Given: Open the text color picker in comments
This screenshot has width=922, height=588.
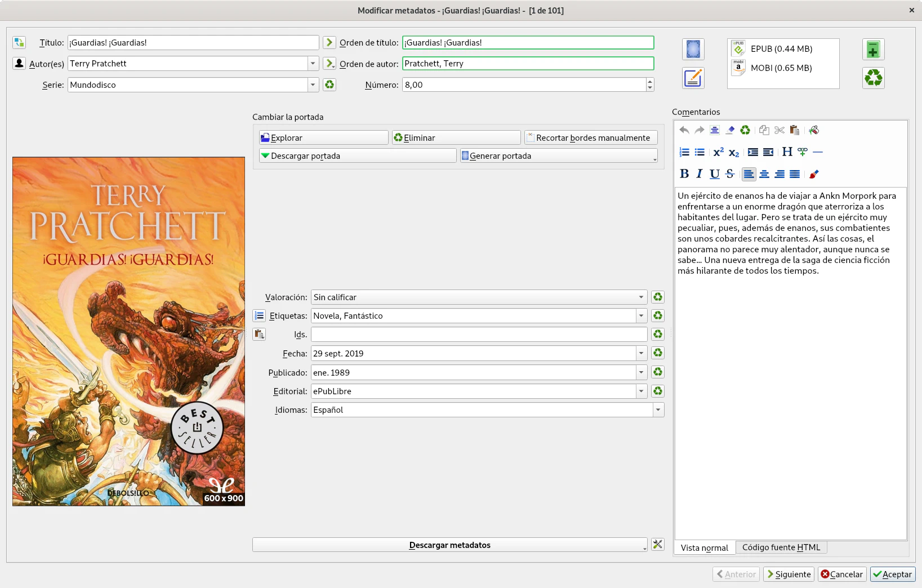Looking at the screenshot, I should pyautogui.click(x=814, y=174).
